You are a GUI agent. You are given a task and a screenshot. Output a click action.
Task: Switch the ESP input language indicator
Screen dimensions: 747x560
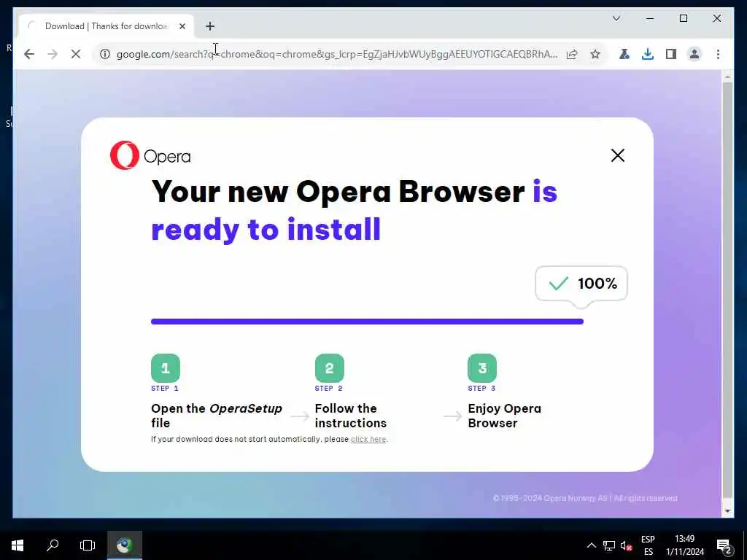point(648,545)
